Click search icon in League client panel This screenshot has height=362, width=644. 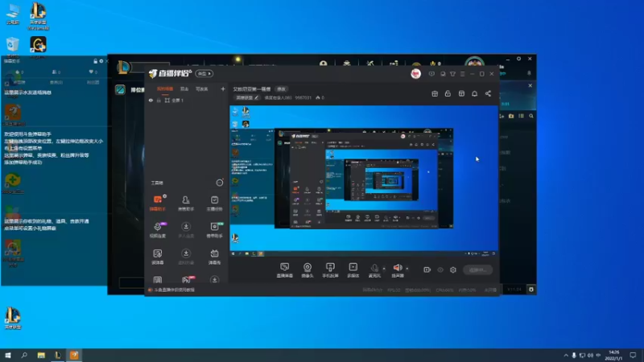[531, 116]
